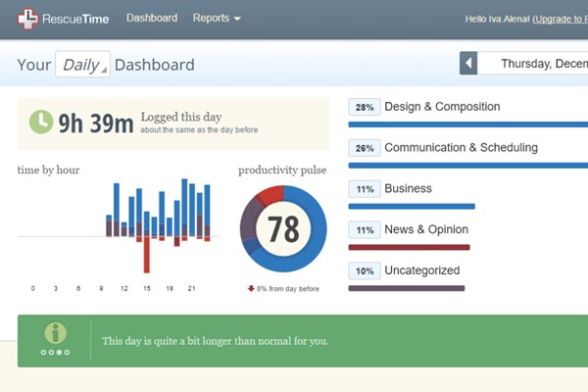Expand the Reports dropdown menu
Viewport: 588px width, 392px height.
216,18
